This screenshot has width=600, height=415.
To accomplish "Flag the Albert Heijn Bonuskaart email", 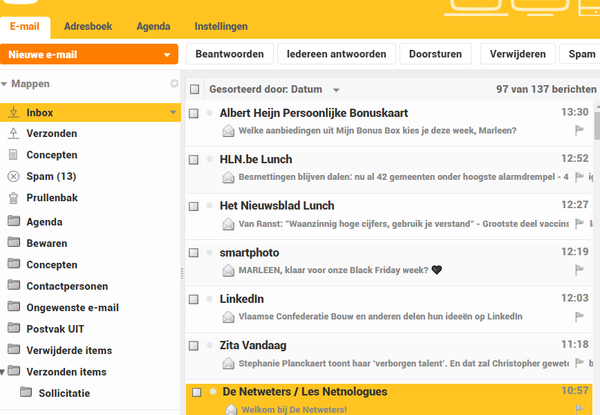I will click(579, 130).
